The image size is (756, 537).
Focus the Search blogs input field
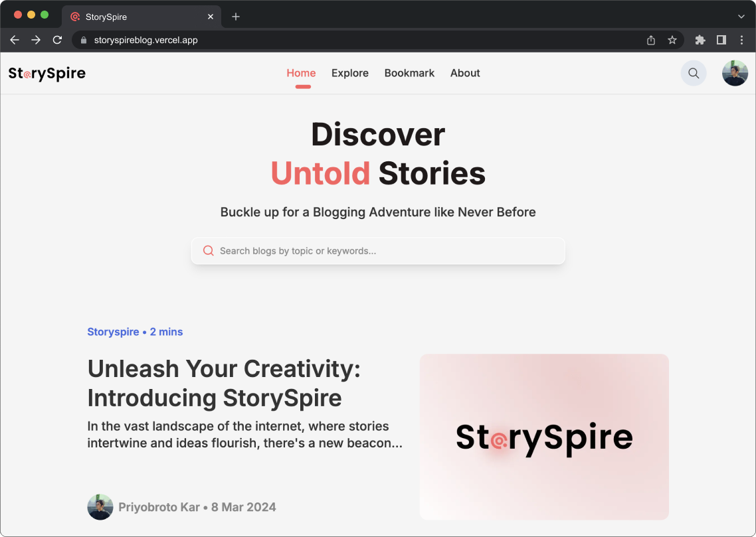[378, 251]
